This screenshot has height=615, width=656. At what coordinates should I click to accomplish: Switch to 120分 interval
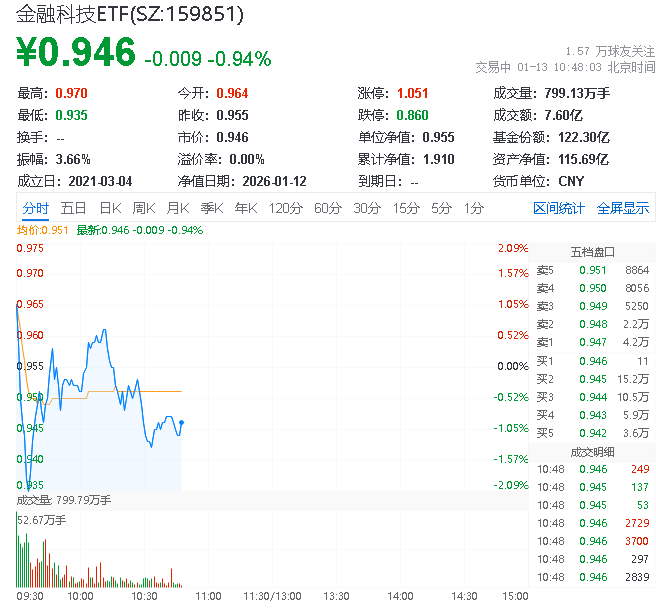click(x=285, y=208)
